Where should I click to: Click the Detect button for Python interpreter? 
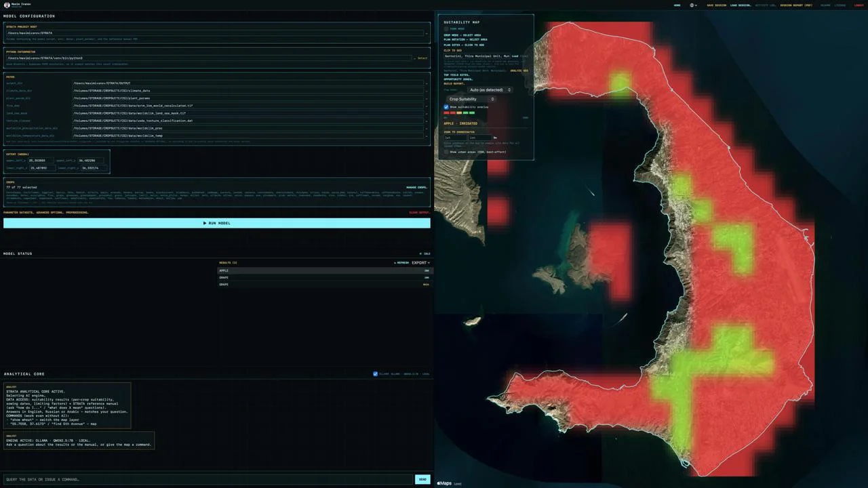(x=422, y=58)
